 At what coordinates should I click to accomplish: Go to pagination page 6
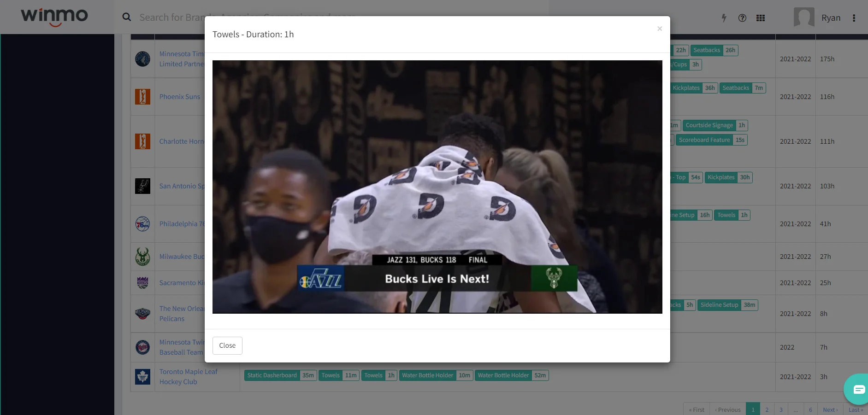click(x=810, y=409)
